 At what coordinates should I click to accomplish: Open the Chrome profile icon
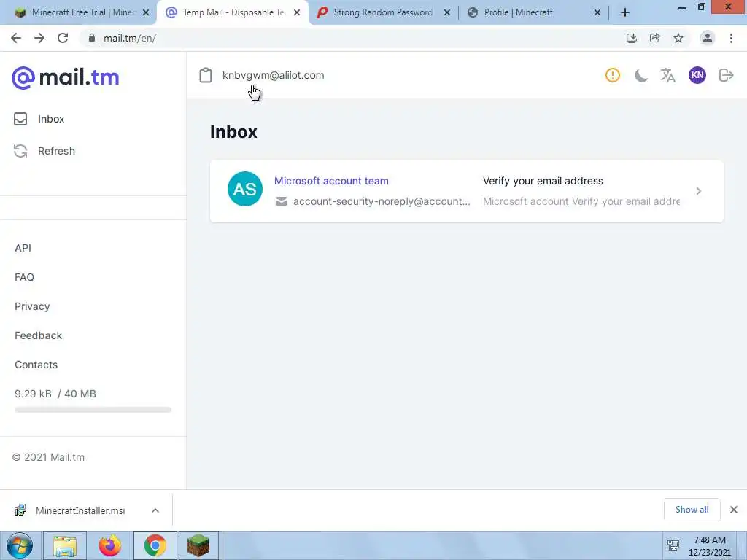click(x=708, y=38)
